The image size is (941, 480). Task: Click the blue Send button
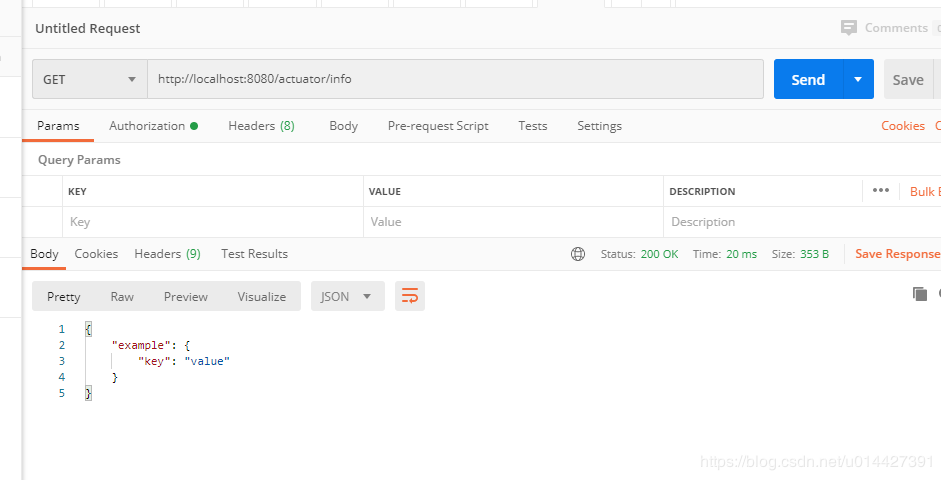tap(808, 79)
